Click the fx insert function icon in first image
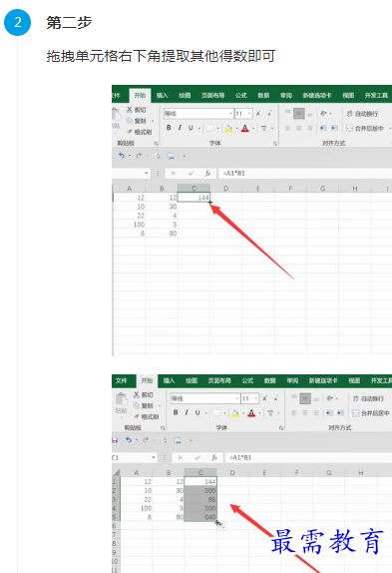Screen dimensions: 392x573 point(207,174)
